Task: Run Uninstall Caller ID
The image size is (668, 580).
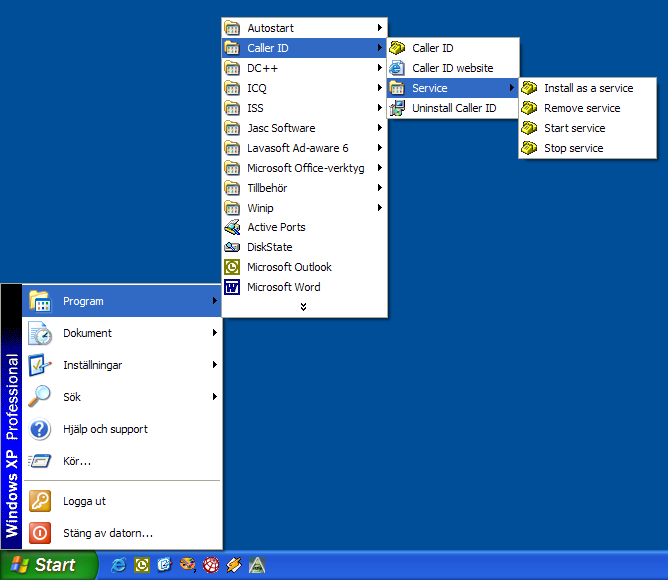Action: click(452, 108)
